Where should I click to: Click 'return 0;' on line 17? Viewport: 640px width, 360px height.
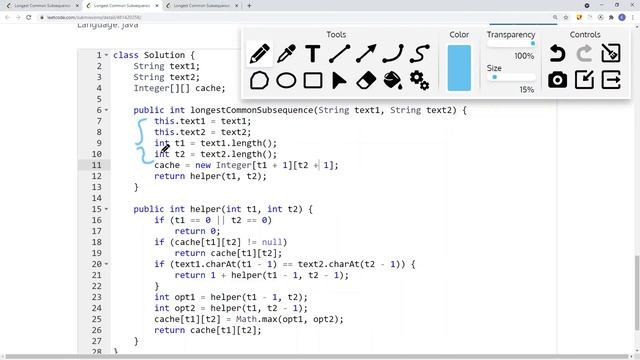click(197, 231)
